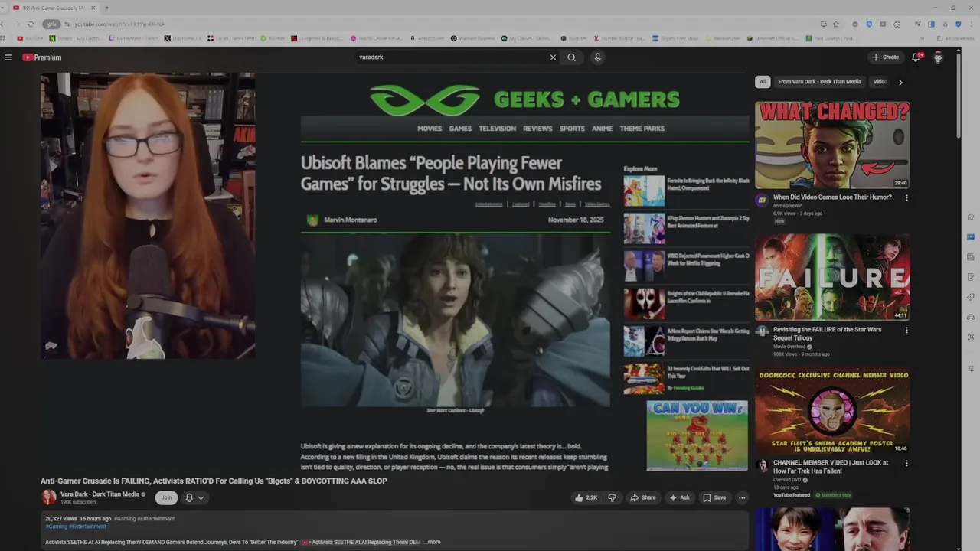Click video player showing Geeks + Gamers article

[394, 272]
